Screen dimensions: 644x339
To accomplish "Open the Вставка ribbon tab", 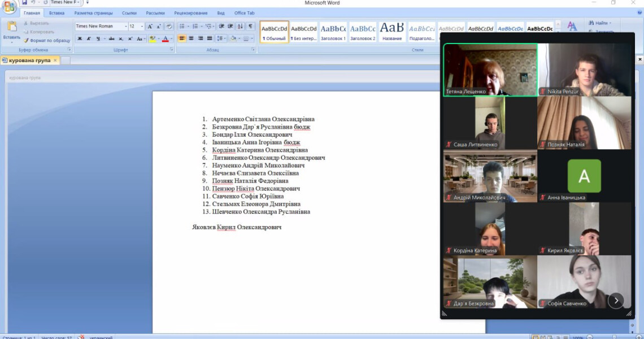I will click(x=56, y=13).
